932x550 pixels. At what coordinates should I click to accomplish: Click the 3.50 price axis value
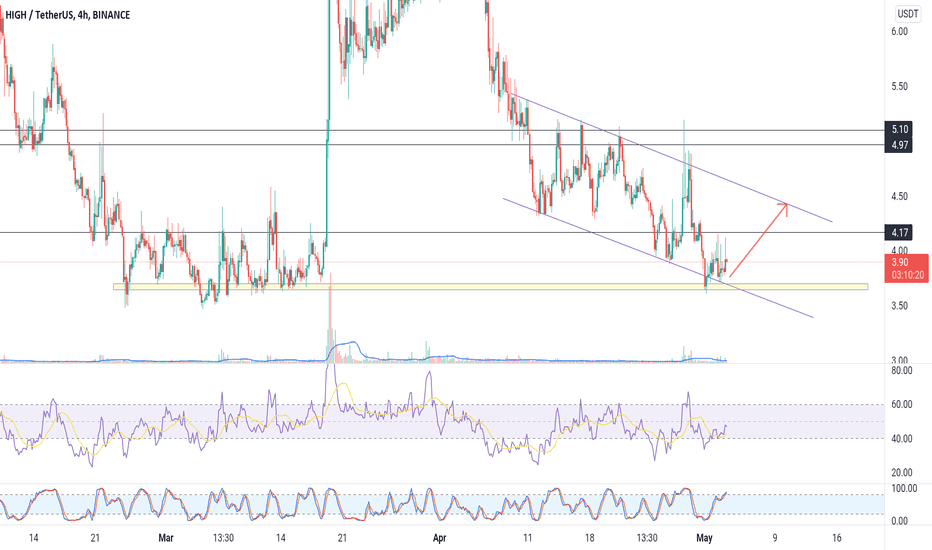899,306
